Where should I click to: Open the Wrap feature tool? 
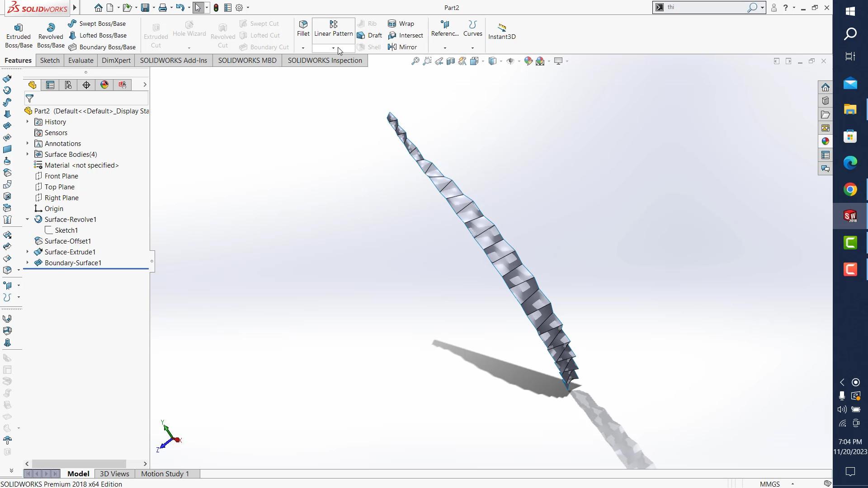401,23
